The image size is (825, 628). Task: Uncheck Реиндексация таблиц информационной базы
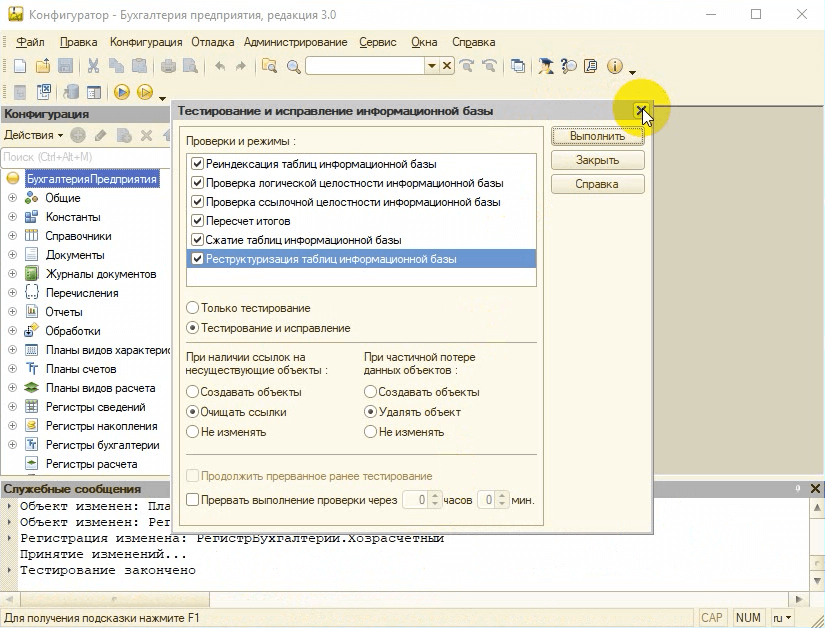197,164
